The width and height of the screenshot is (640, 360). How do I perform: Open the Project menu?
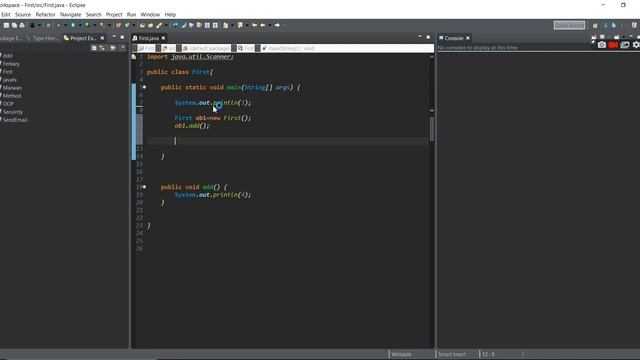pyautogui.click(x=114, y=14)
